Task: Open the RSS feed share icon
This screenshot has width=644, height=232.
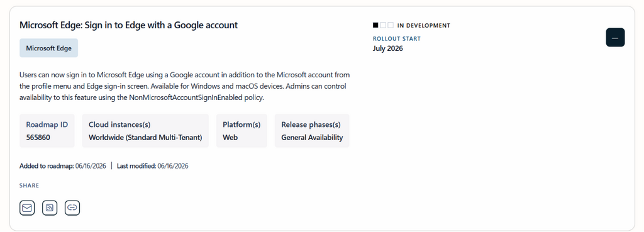Action: [50, 208]
